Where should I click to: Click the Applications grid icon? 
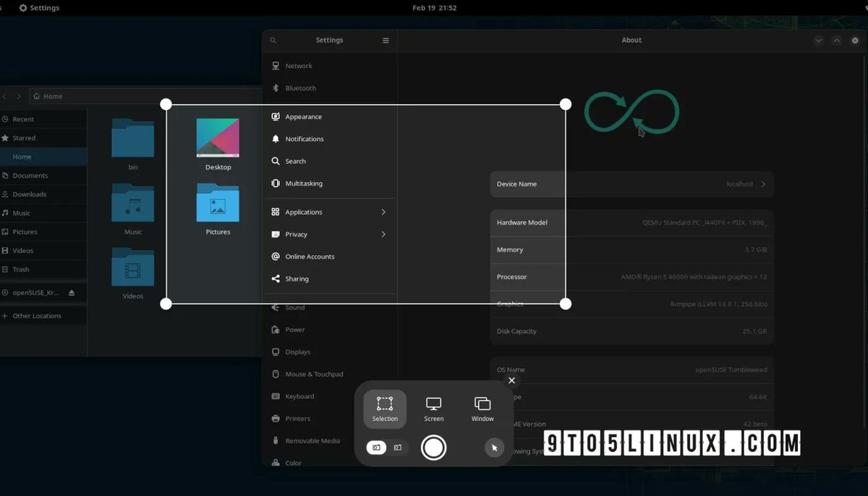(276, 212)
